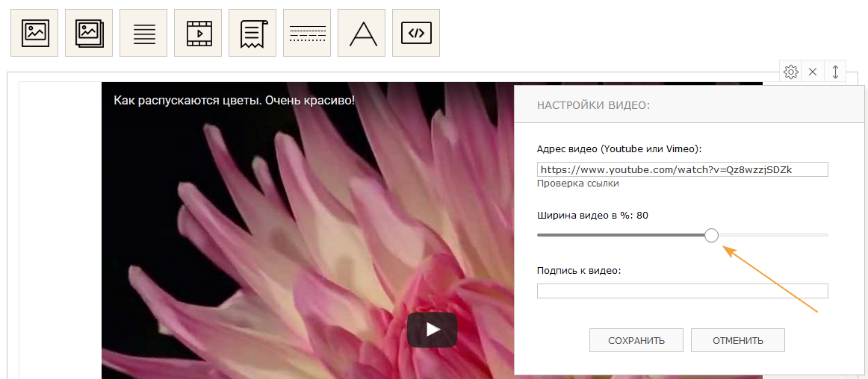Image resolution: width=868 pixels, height=379 pixels.
Task: Click the video URL input field
Action: [683, 169]
